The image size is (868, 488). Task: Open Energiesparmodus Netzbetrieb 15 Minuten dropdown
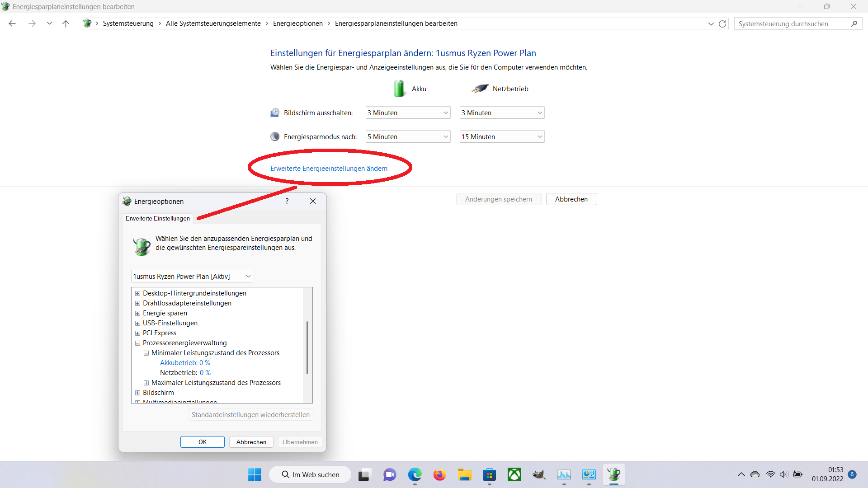coord(502,136)
